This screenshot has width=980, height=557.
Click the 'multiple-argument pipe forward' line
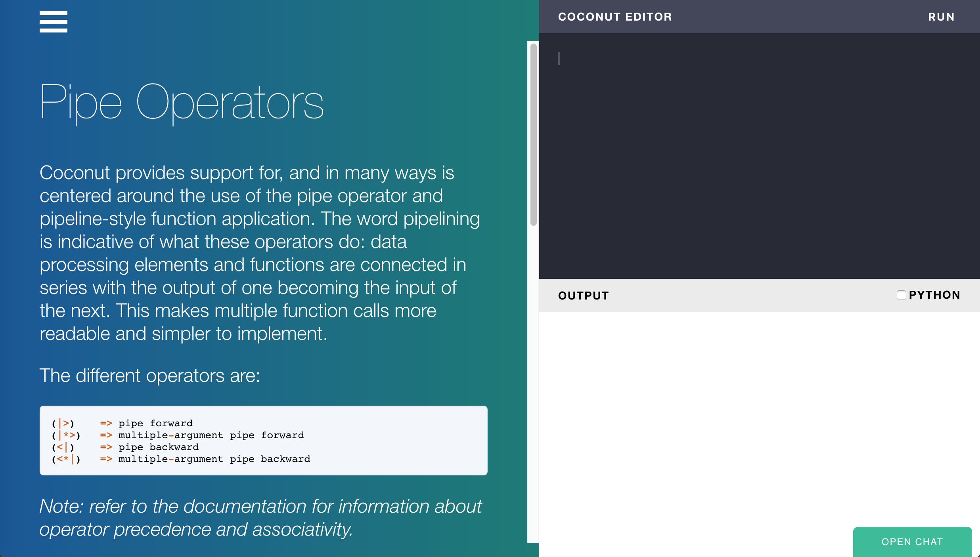click(178, 435)
